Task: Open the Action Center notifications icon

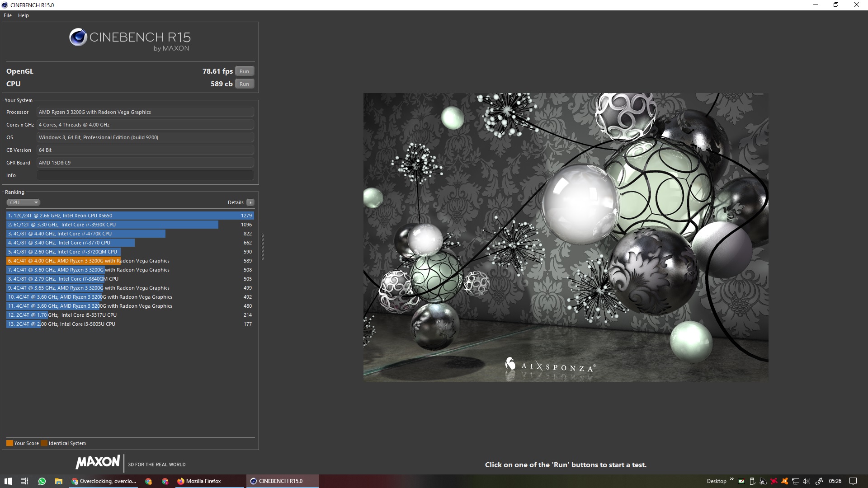Action: pos(853,481)
